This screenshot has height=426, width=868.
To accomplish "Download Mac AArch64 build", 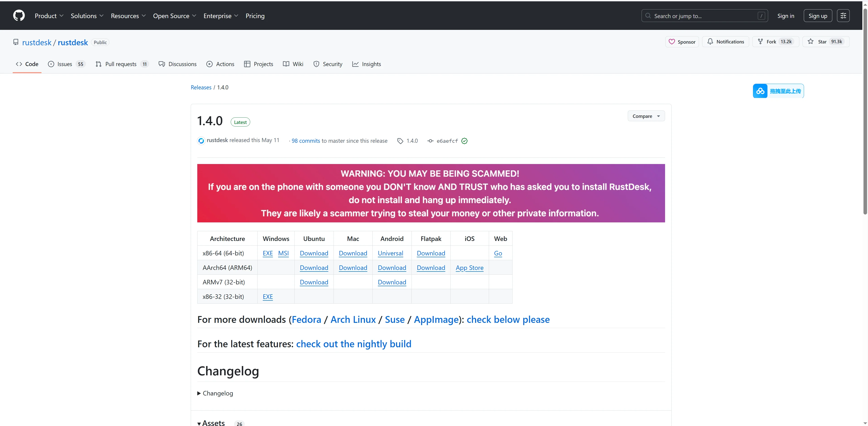I will coord(353,268).
